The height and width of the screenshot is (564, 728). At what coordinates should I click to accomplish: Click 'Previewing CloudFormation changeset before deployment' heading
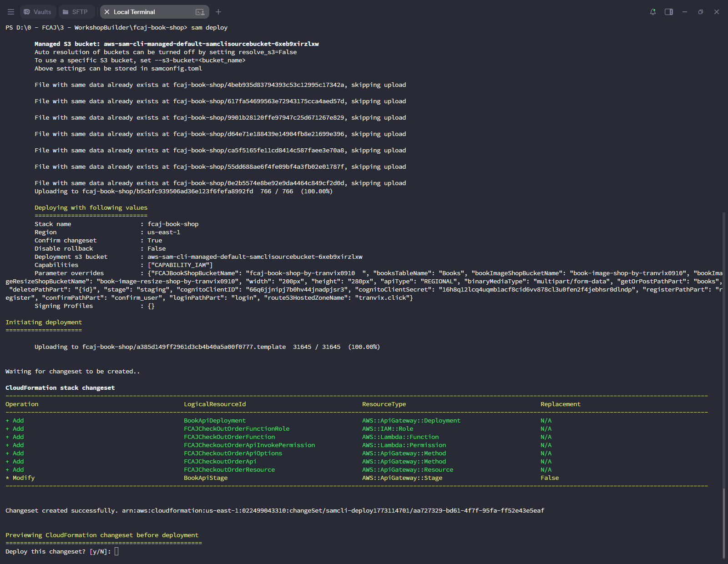pos(102,535)
